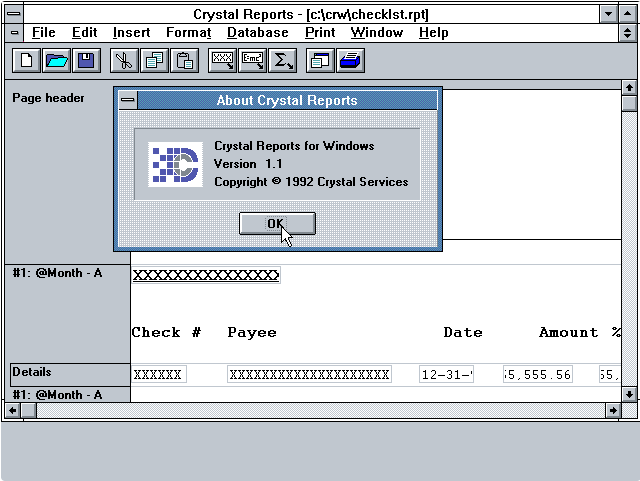Click the Insert Summary sigma icon
Screen dimensions: 640x481
pos(282,61)
